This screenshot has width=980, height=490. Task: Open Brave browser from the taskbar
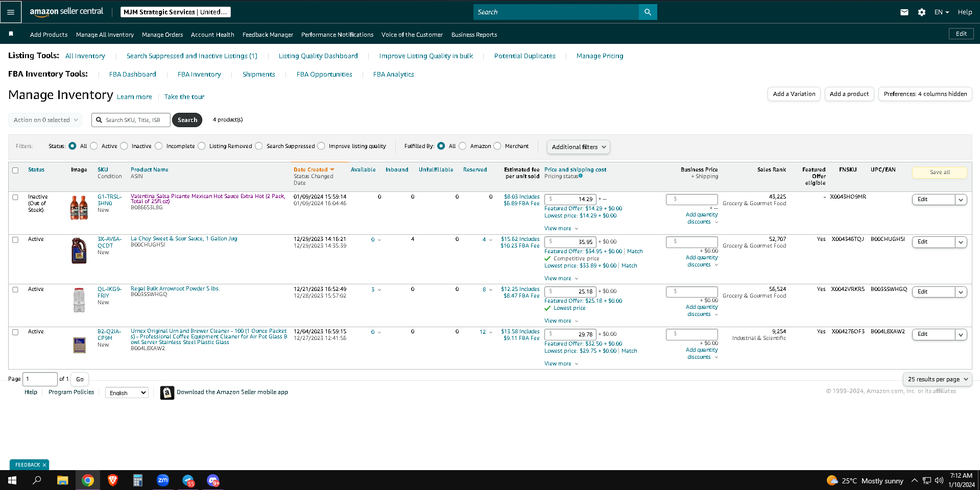pos(113,480)
